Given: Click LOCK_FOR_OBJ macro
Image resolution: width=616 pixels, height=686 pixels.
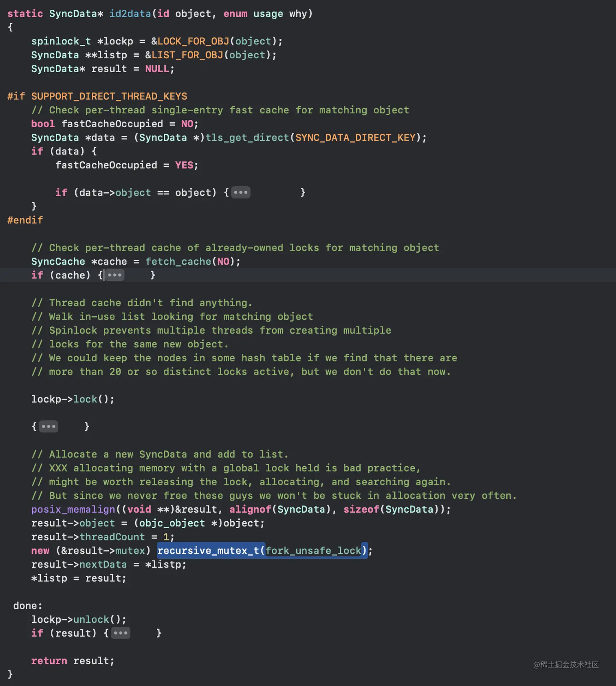Looking at the screenshot, I should [193, 41].
